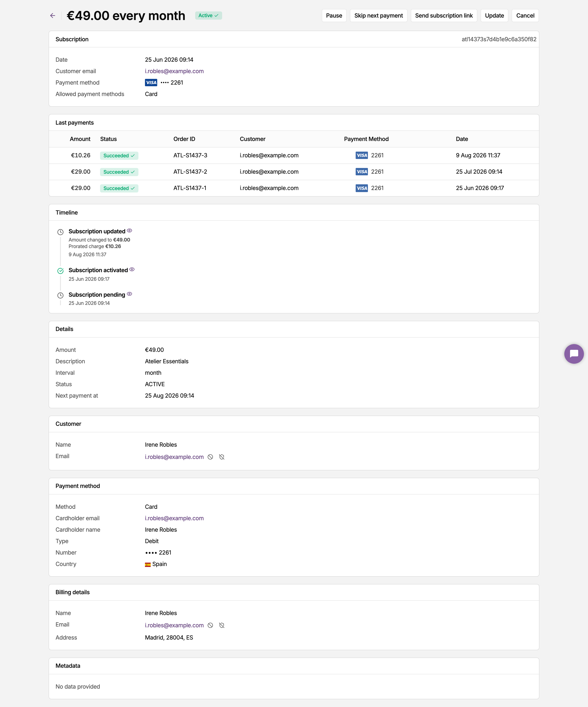Open the chat support bubble
The width and height of the screenshot is (588, 707).
click(574, 353)
